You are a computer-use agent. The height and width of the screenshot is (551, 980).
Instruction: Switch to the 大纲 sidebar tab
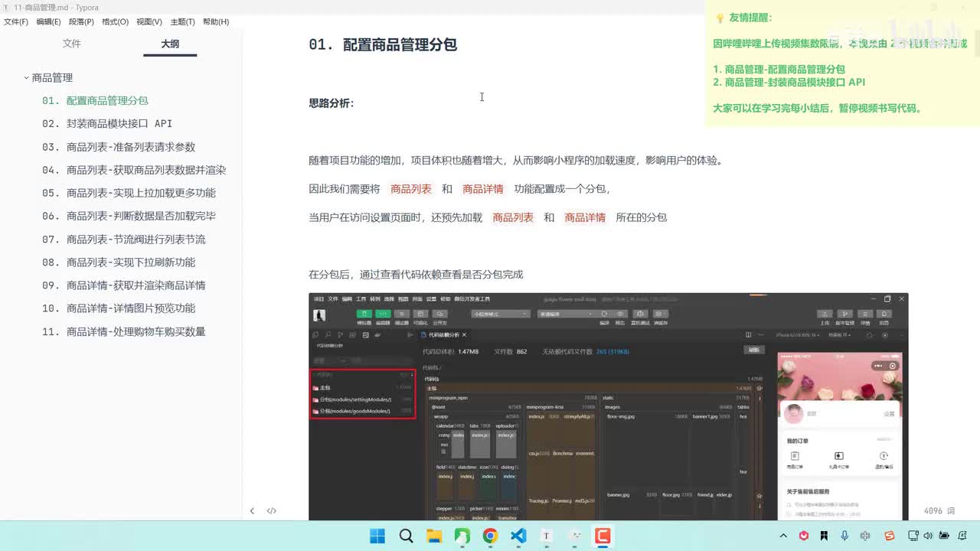tap(170, 44)
